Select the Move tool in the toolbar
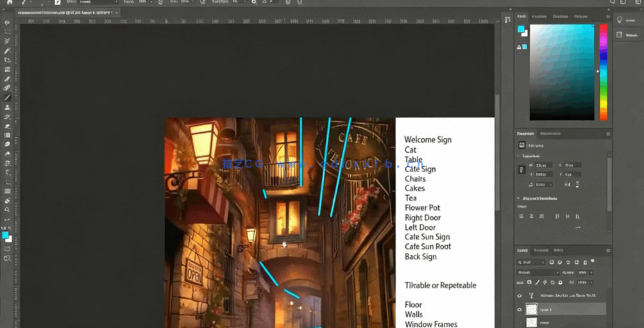The width and height of the screenshot is (644, 328). click(7, 22)
